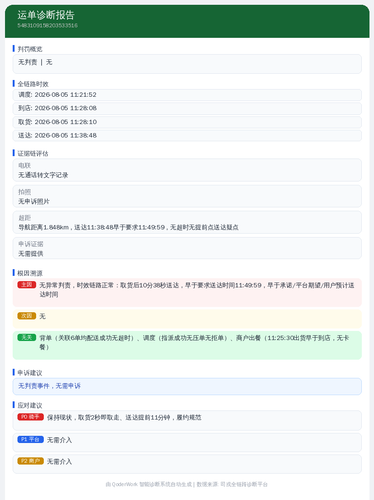Image resolution: width=374 pixels, height=500 pixels.
Task: Select the waybill number under the title
Action: click(x=48, y=25)
